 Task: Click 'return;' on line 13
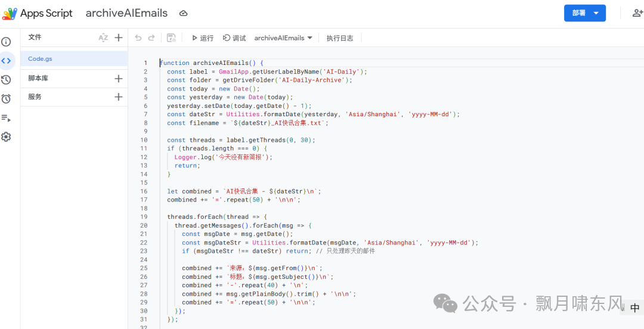click(187, 166)
